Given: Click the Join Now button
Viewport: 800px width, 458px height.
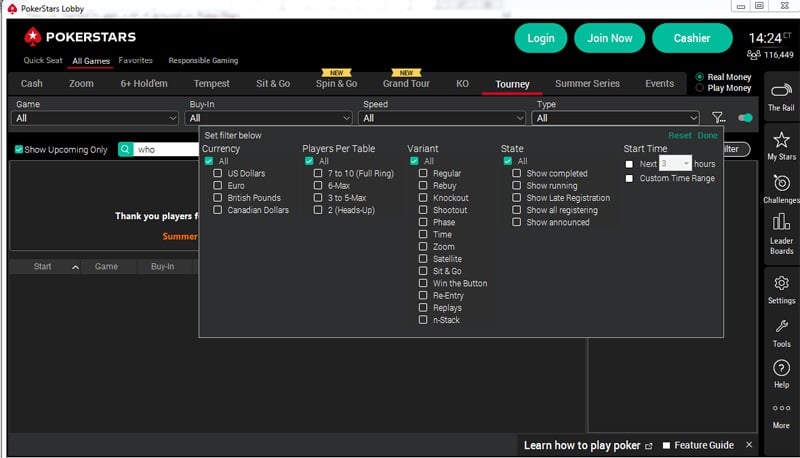Looking at the screenshot, I should (x=610, y=38).
